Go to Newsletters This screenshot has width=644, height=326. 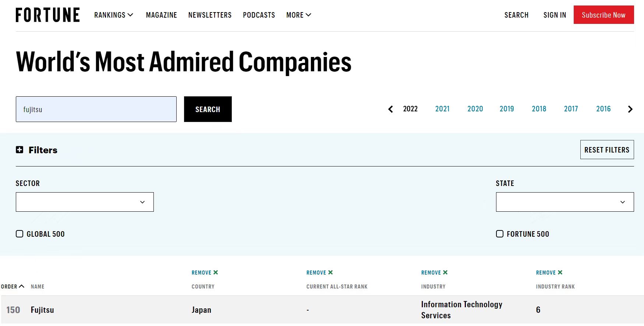(210, 15)
